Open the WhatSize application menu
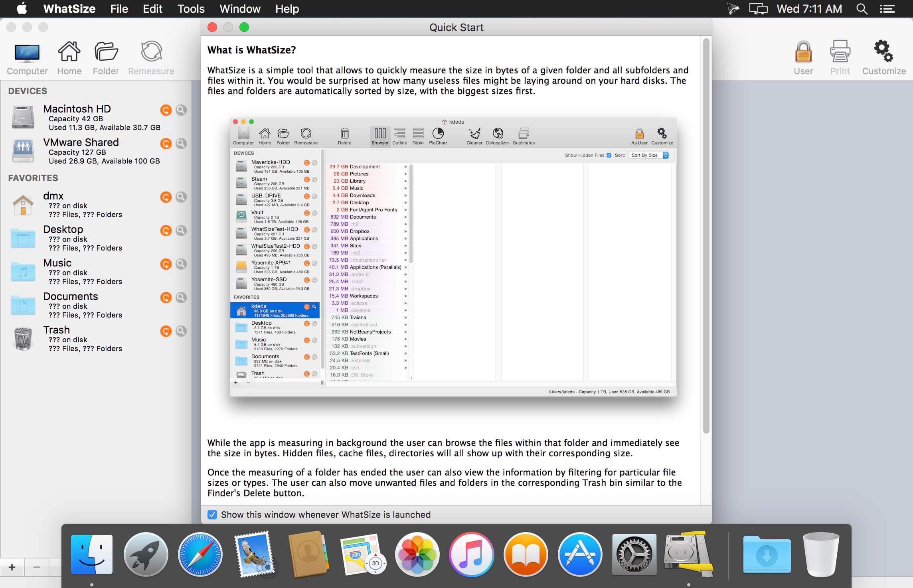Image resolution: width=913 pixels, height=588 pixels. point(69,9)
